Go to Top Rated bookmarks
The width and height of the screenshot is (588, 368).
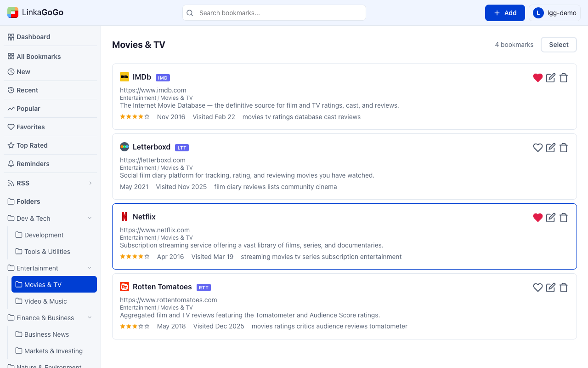pos(32,145)
